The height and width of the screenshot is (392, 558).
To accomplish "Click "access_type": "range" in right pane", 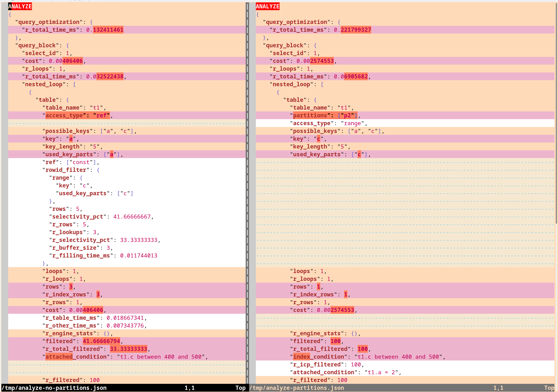I will 328,123.
